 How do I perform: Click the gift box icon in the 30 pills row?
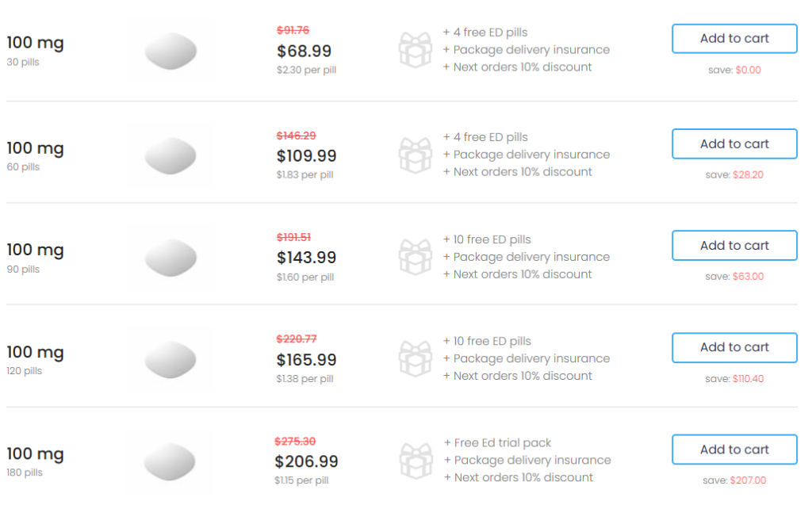pos(416,49)
